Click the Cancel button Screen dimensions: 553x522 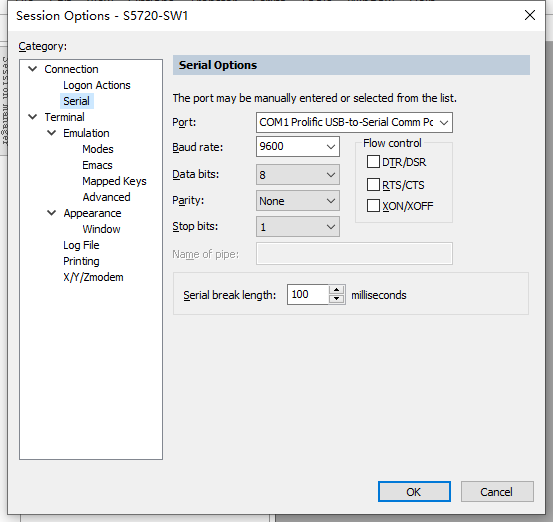pyautogui.click(x=497, y=491)
